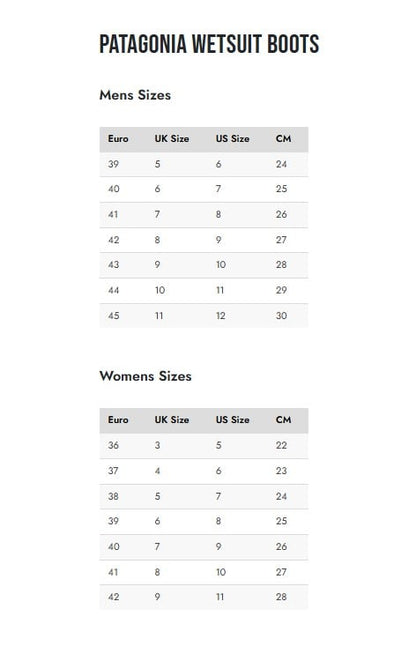Click the mens Euro 45 cell
Image resolution: width=416 pixels, height=646 pixels.
click(x=114, y=316)
